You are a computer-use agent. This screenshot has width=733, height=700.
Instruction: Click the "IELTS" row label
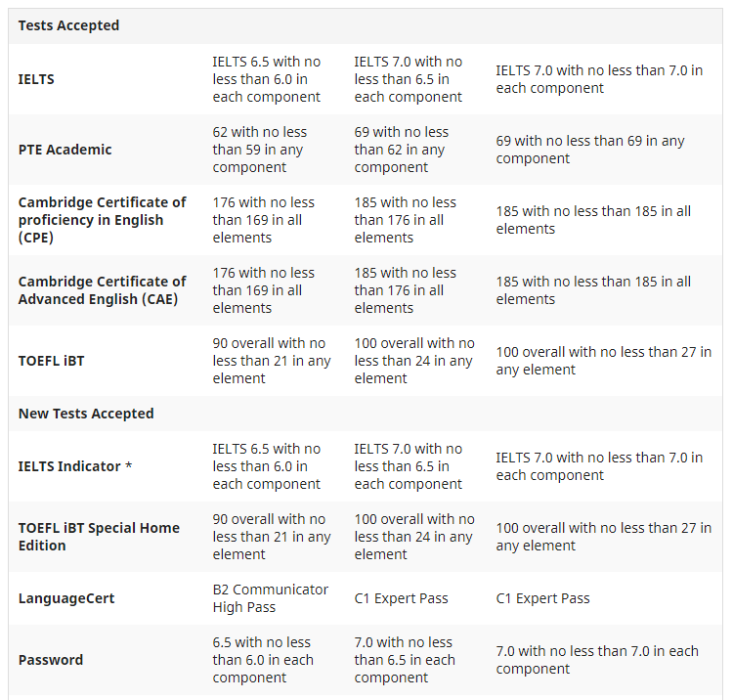(x=36, y=79)
